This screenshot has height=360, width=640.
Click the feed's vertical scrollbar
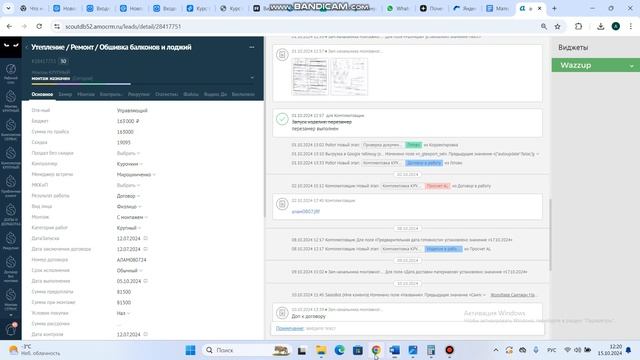click(550, 235)
